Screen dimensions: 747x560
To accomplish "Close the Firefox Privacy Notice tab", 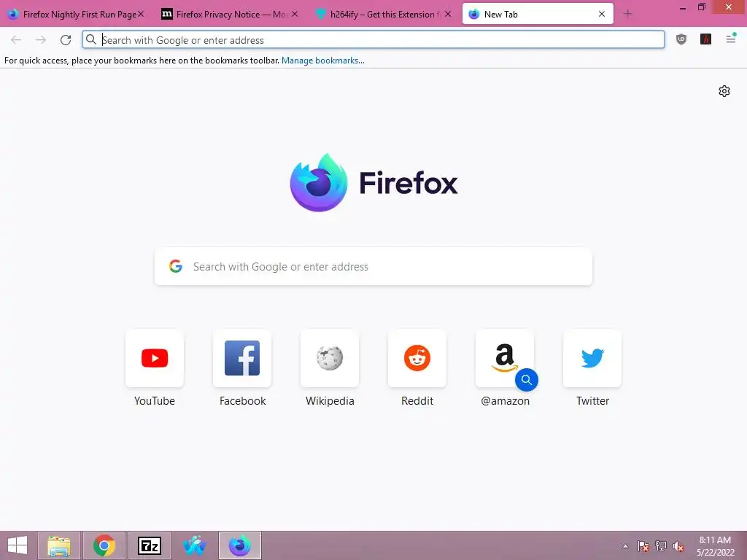I will [295, 15].
